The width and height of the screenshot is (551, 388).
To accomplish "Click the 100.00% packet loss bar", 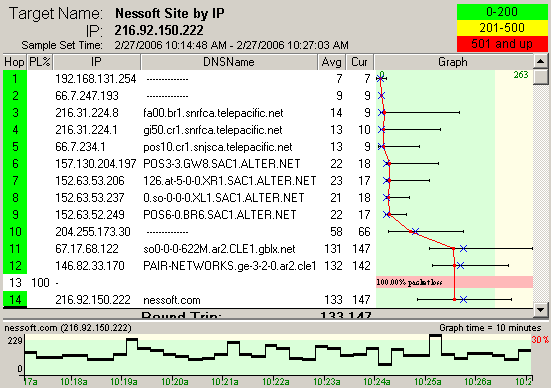I will click(x=454, y=282).
